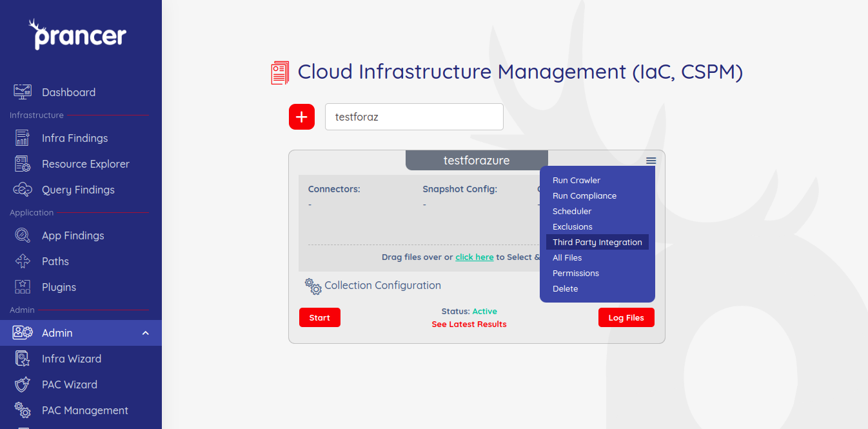The height and width of the screenshot is (429, 868).
Task: Select Third Party Integration menu entry
Action: [x=597, y=242]
